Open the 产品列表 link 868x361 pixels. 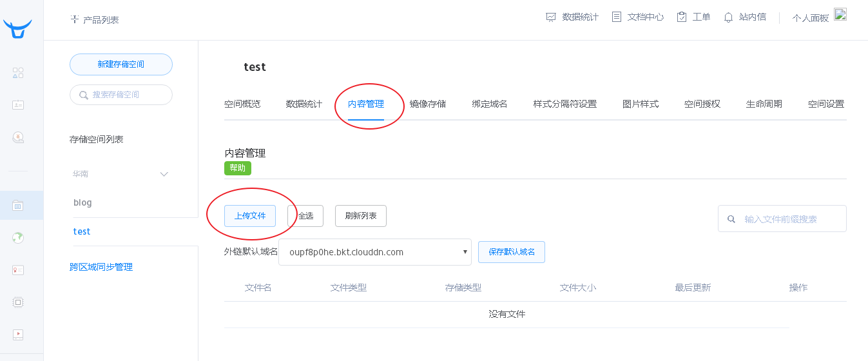point(101,20)
